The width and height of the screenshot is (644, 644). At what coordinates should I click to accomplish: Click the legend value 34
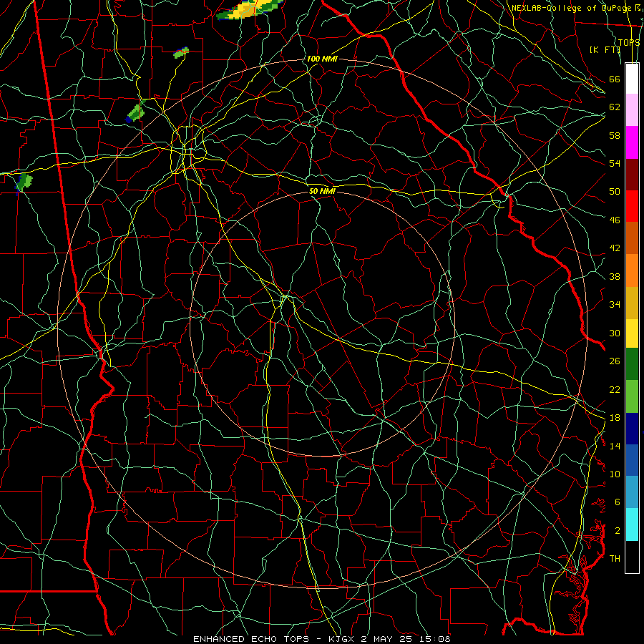615,305
